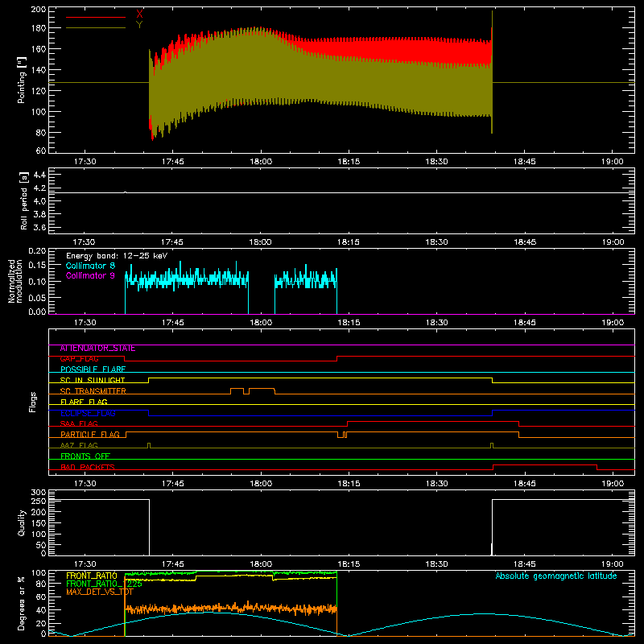Click the "3.6" tick on Roll period axis
Viewport: 644px width, 644px height.
[x=39, y=228]
